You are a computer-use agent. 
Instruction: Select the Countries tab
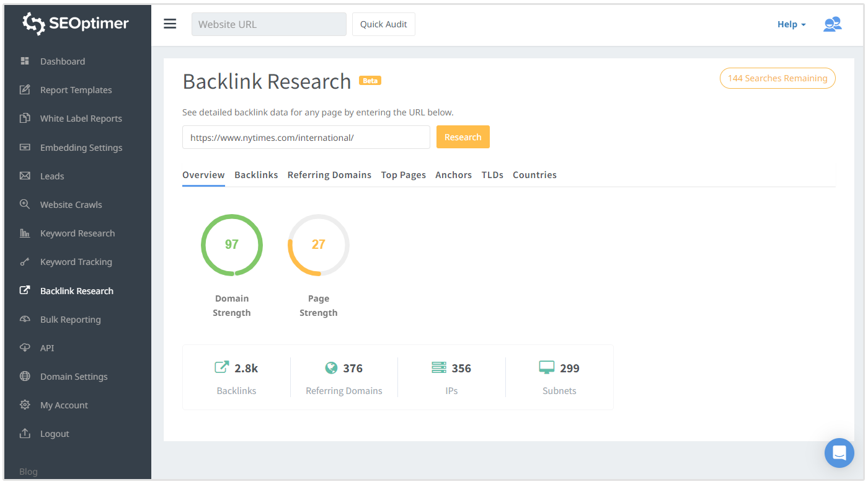[534, 175]
